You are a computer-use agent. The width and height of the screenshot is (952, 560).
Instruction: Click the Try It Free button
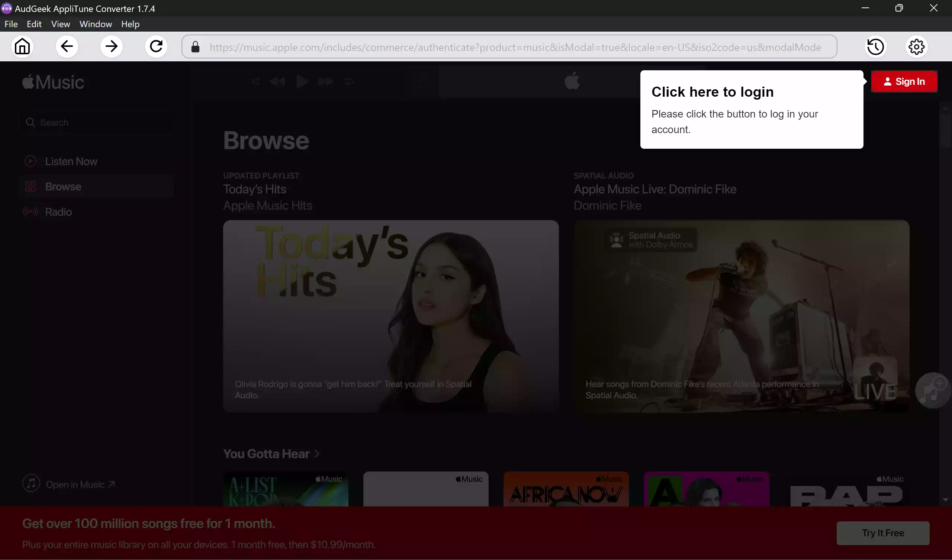coord(883,533)
